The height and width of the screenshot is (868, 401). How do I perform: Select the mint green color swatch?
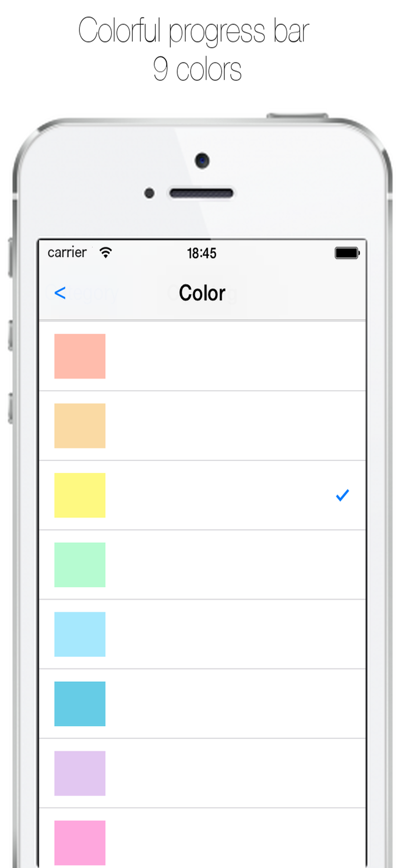pos(80,565)
